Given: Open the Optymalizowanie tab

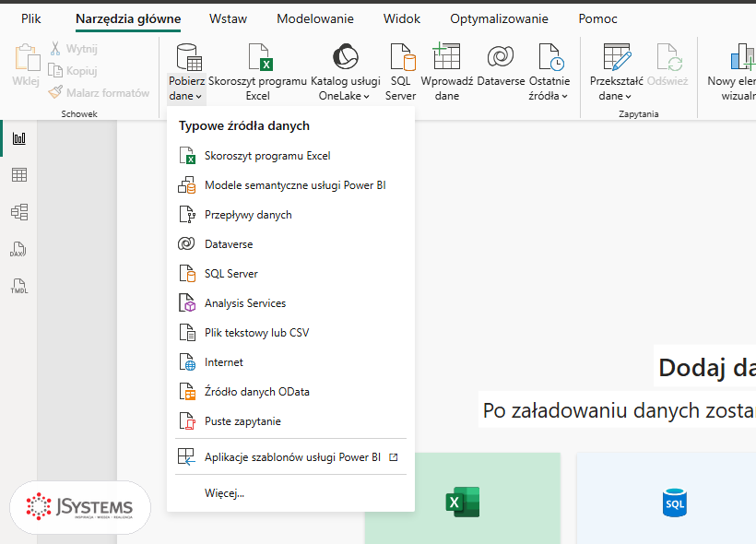Looking at the screenshot, I should (x=499, y=18).
